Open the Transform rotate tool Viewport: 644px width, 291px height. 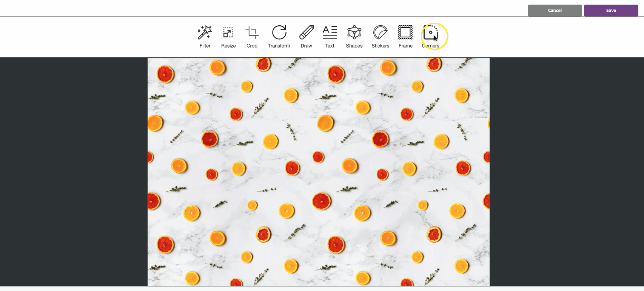pyautogui.click(x=279, y=36)
